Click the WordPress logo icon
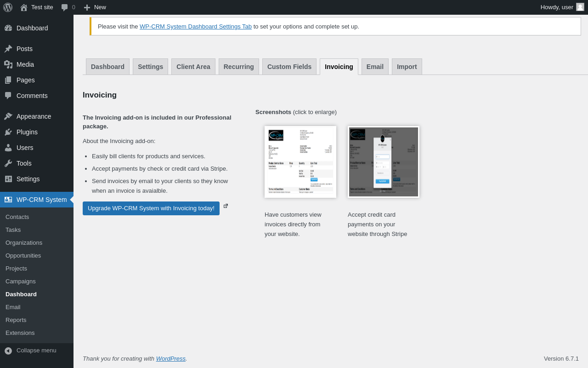Viewport: 588px width, 368px height. click(x=8, y=7)
